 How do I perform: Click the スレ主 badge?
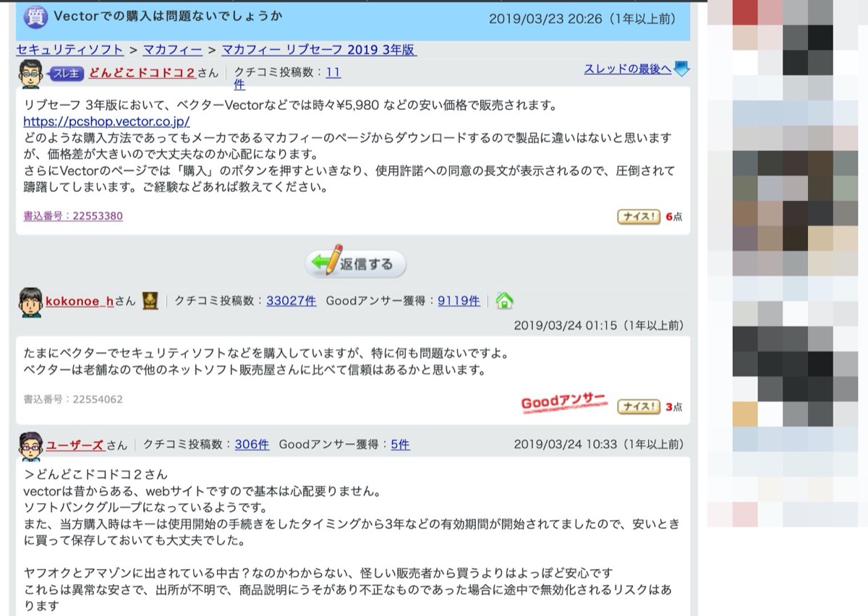click(x=67, y=72)
